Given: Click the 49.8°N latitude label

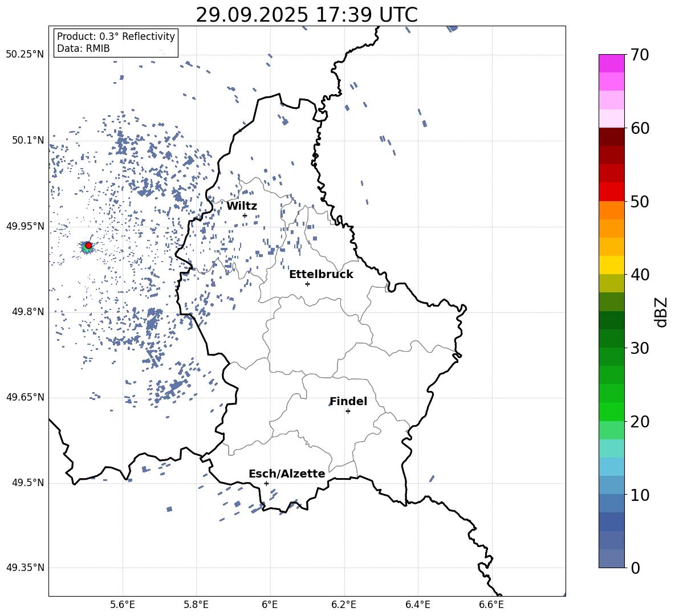Looking at the screenshot, I should [x=28, y=312].
